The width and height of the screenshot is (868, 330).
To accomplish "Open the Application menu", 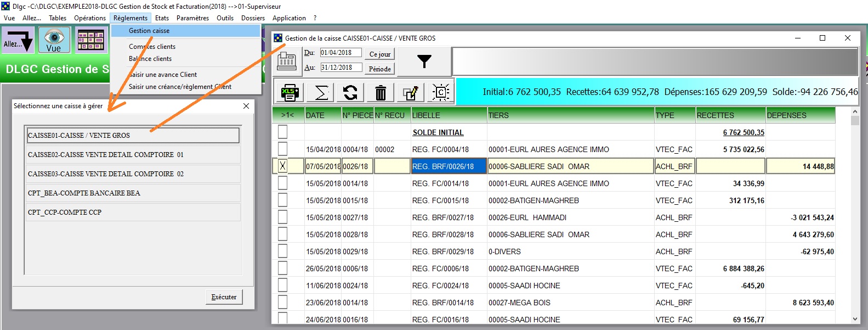I will (289, 18).
